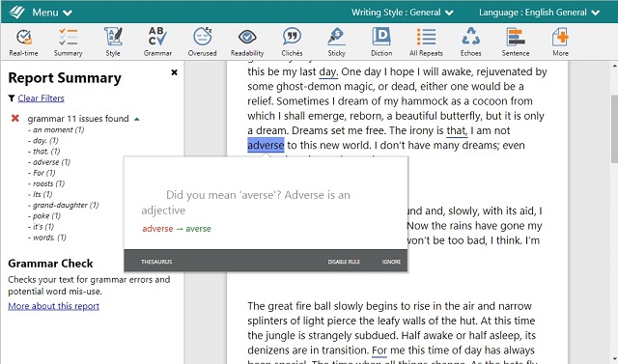Select the 'grand-daughter (1)' issue

click(x=63, y=205)
